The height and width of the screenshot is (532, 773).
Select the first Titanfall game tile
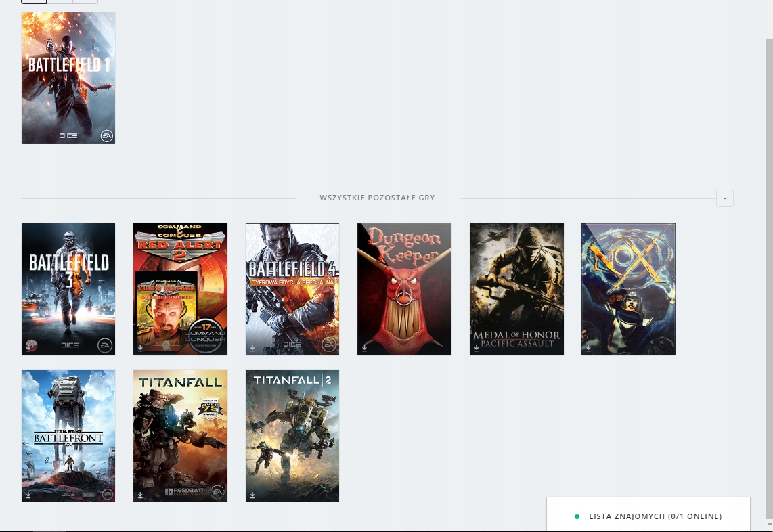[x=181, y=436]
